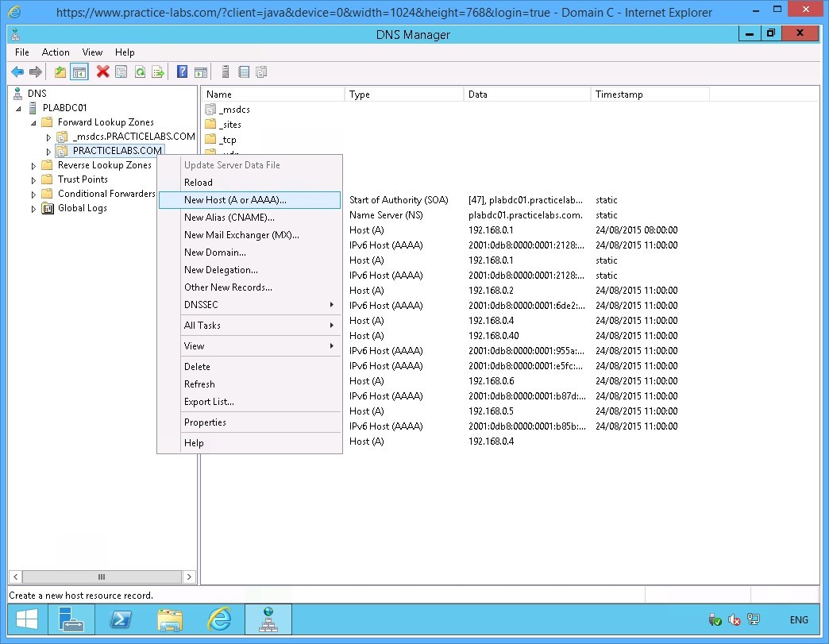Click the red X Delete toolbar icon

[x=102, y=72]
